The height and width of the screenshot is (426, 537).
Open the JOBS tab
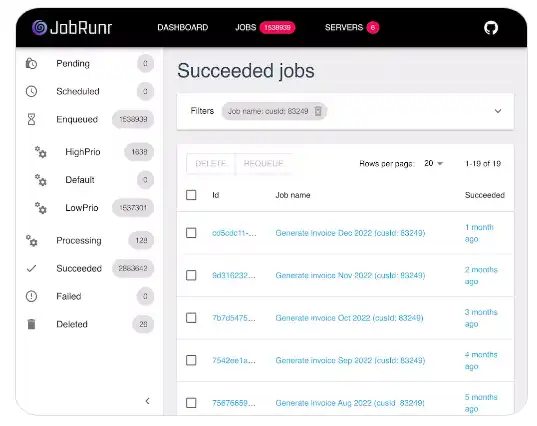[246, 27]
